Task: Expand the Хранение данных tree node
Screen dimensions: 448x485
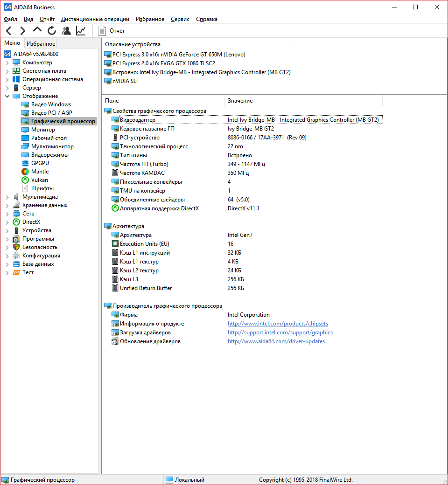Action: point(7,205)
